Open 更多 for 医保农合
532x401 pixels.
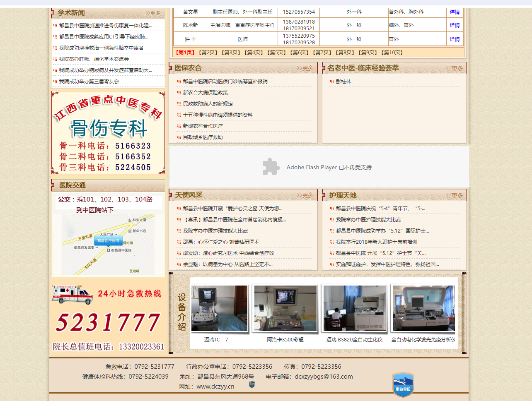[305, 68]
